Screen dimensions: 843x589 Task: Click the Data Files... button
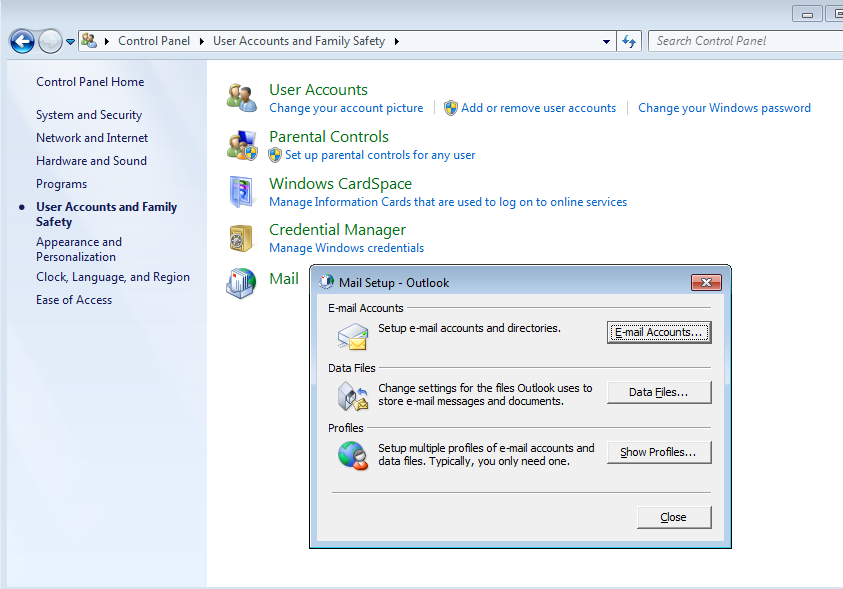point(659,392)
